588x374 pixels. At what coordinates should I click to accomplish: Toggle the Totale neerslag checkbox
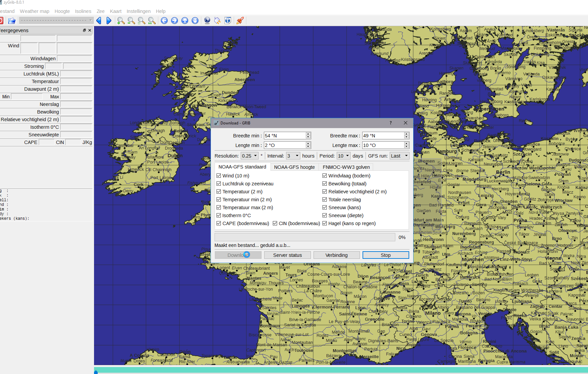coord(325,200)
